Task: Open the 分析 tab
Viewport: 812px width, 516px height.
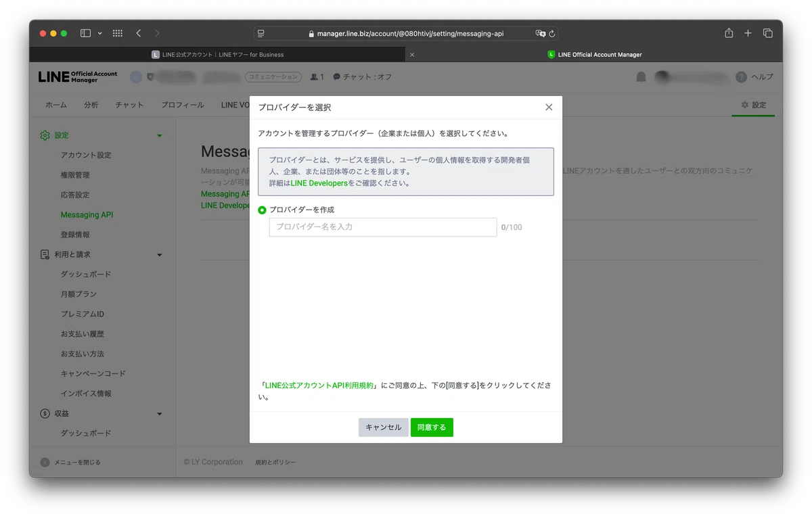Action: (x=91, y=105)
